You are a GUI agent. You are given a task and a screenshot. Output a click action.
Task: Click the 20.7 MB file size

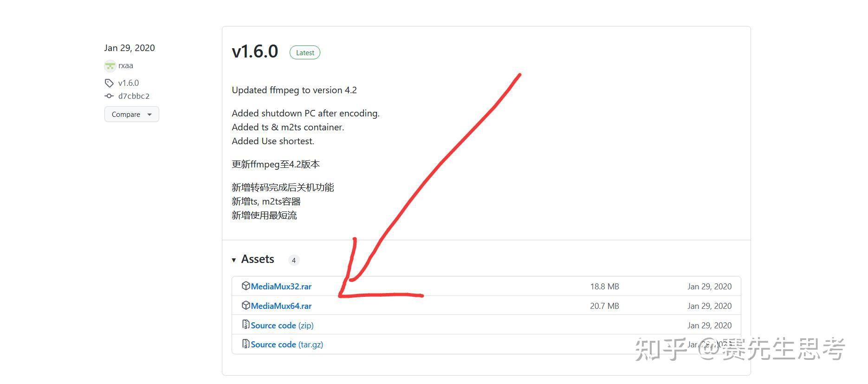pyautogui.click(x=605, y=306)
